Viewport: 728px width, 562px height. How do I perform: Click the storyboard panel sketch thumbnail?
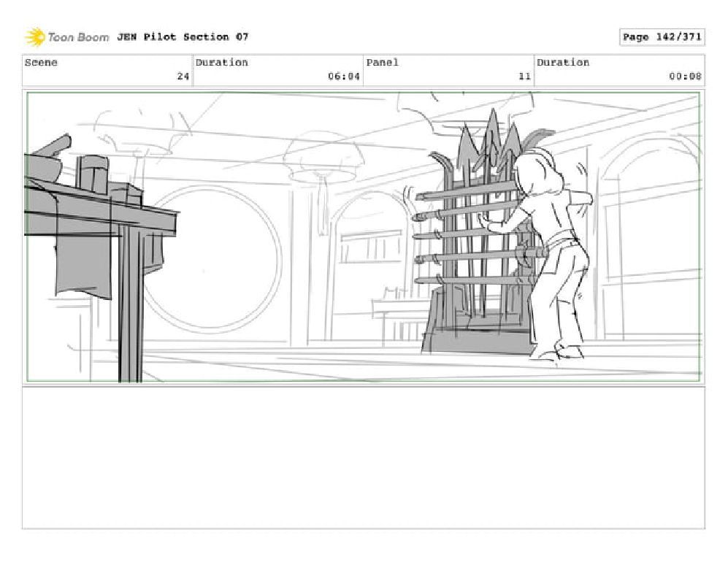click(363, 237)
